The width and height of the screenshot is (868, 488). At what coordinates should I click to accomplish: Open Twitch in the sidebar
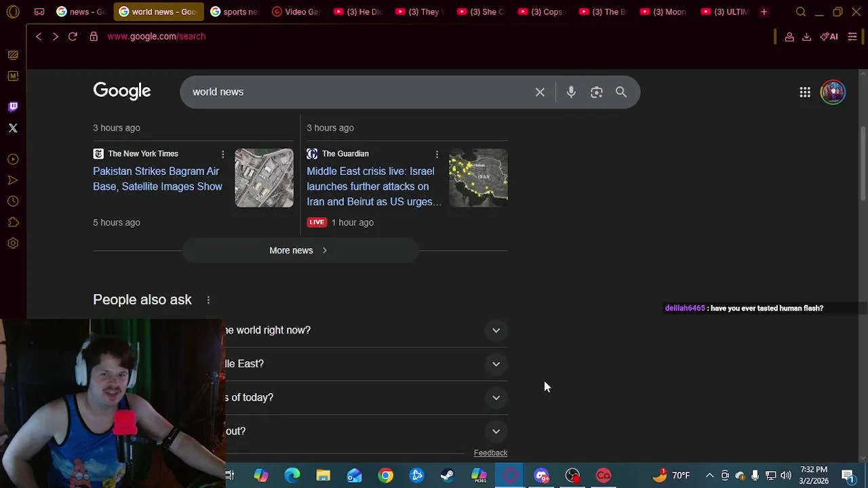coord(13,106)
